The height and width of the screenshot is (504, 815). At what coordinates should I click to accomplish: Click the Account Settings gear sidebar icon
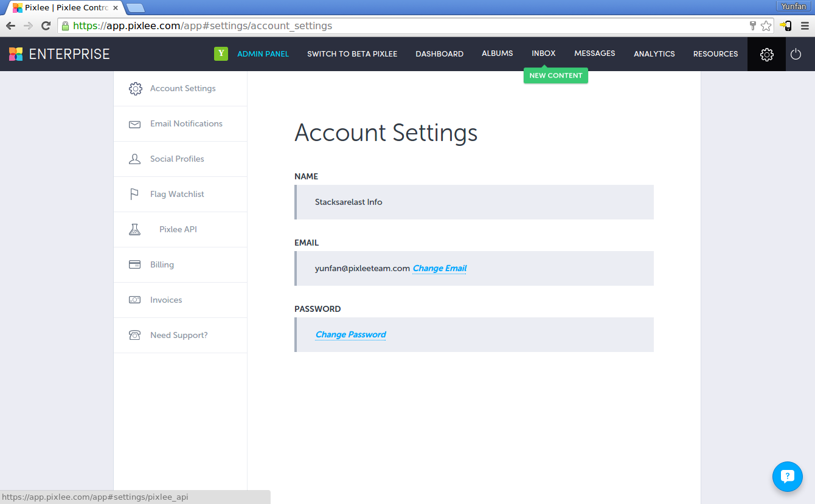point(135,89)
